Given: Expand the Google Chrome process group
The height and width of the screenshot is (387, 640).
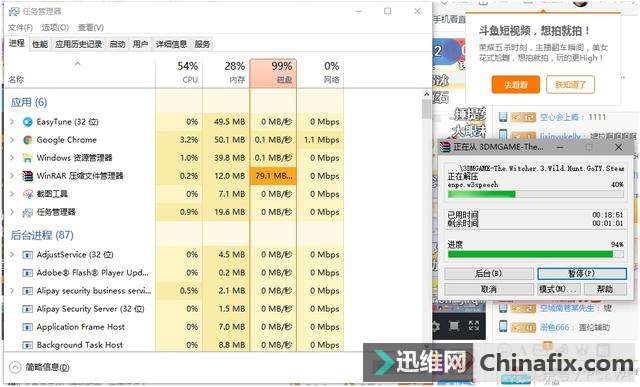Looking at the screenshot, I should point(12,140).
